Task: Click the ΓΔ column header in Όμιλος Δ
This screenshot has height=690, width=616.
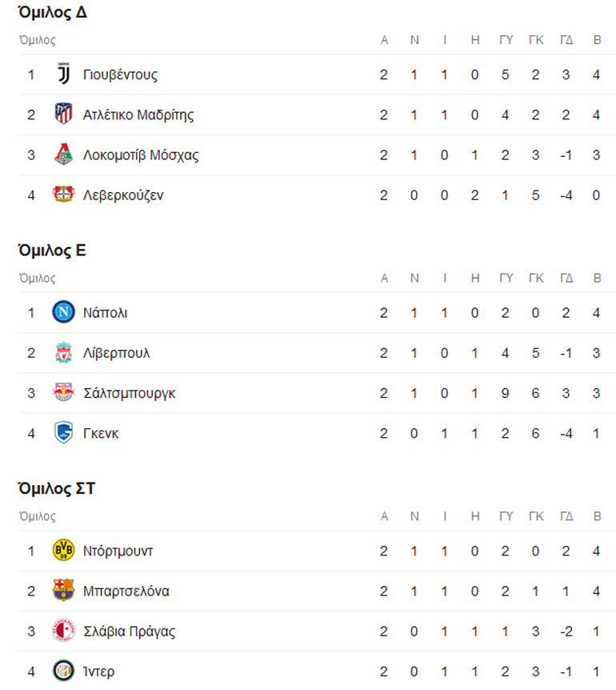Action: pos(566,41)
